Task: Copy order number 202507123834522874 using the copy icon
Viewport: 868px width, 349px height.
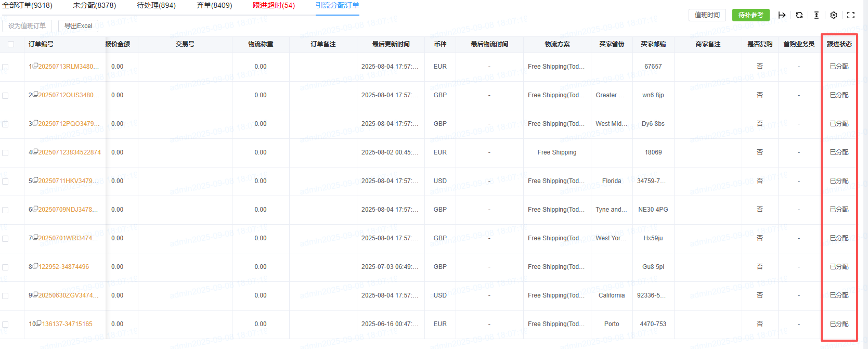Action: pos(35,151)
